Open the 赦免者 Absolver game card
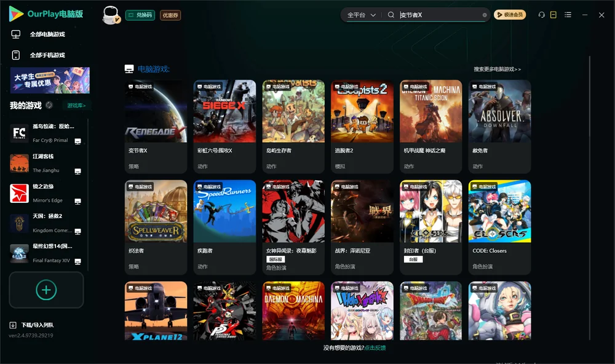615x364 pixels. coord(499,126)
